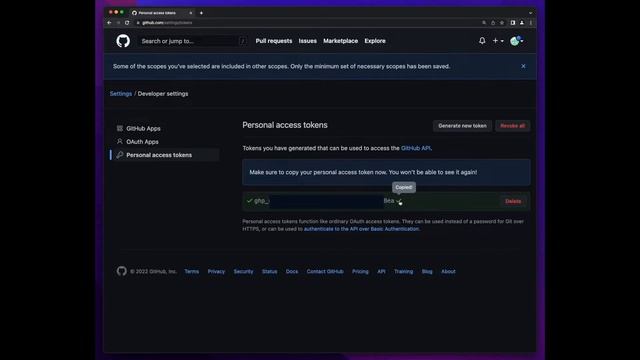Click the key icon beside Personal access tokens
This screenshot has height=360, width=640.
click(120, 155)
